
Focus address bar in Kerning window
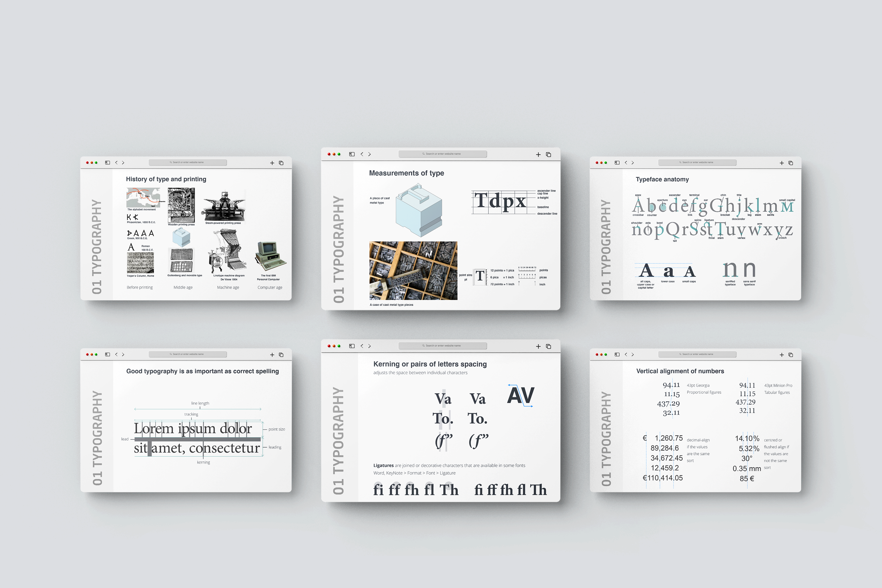[x=443, y=346]
